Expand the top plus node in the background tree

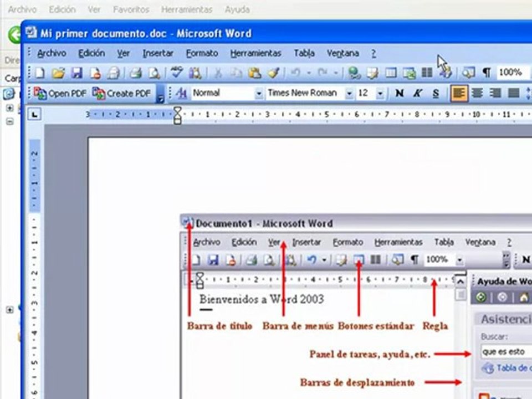click(10, 108)
